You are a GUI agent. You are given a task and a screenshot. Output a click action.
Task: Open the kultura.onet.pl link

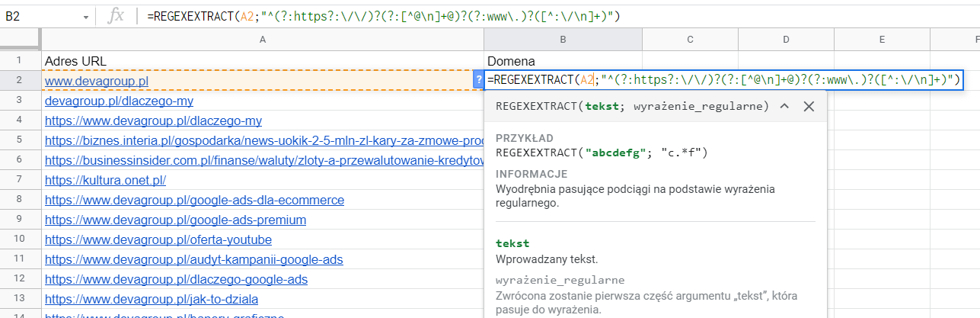(105, 180)
